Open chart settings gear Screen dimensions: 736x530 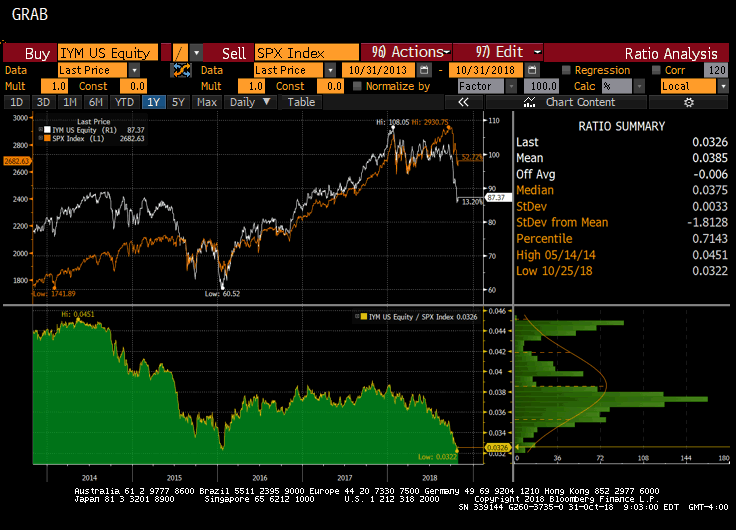pos(689,102)
